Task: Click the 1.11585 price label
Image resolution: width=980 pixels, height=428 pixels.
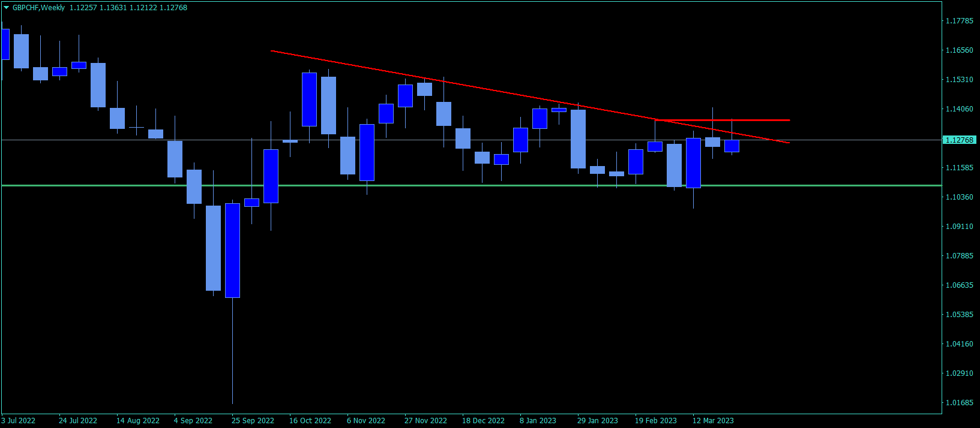Action: tap(960, 168)
